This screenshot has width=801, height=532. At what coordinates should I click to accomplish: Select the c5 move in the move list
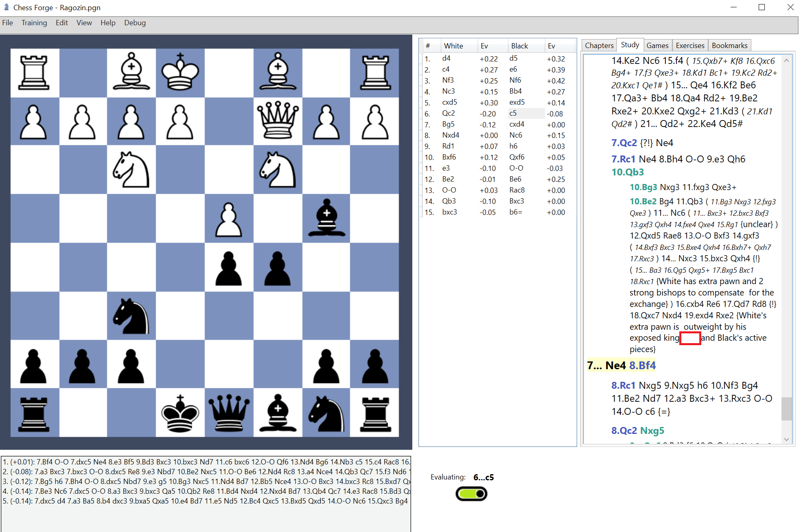click(x=514, y=113)
